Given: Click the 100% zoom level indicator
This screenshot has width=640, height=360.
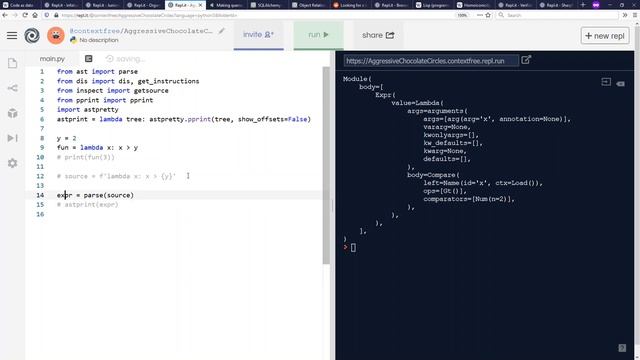Looking at the screenshot, I should 462,15.
